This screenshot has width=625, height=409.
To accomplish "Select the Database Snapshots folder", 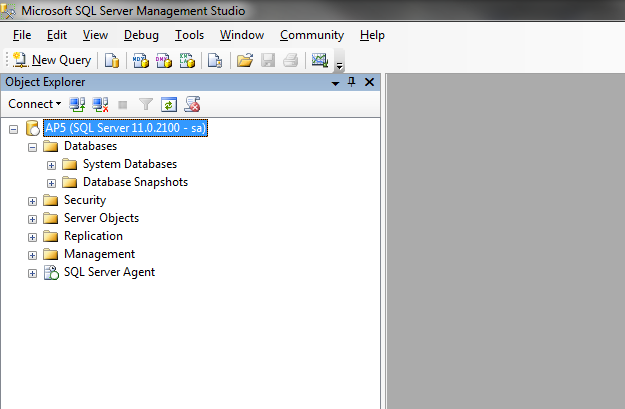I will point(134,182).
